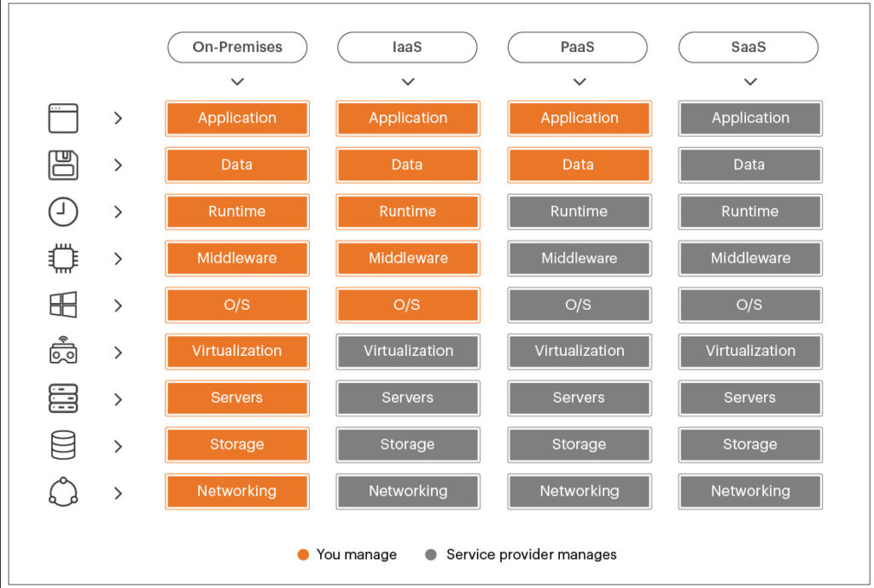Click the clock runtime icon
Viewport: 874px width, 588px height.
63,212
